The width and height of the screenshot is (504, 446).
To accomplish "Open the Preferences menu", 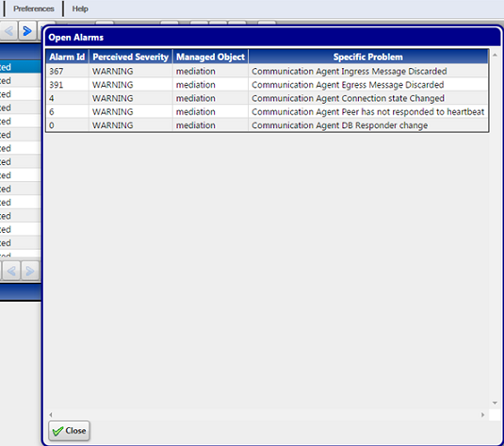I will coord(33,8).
